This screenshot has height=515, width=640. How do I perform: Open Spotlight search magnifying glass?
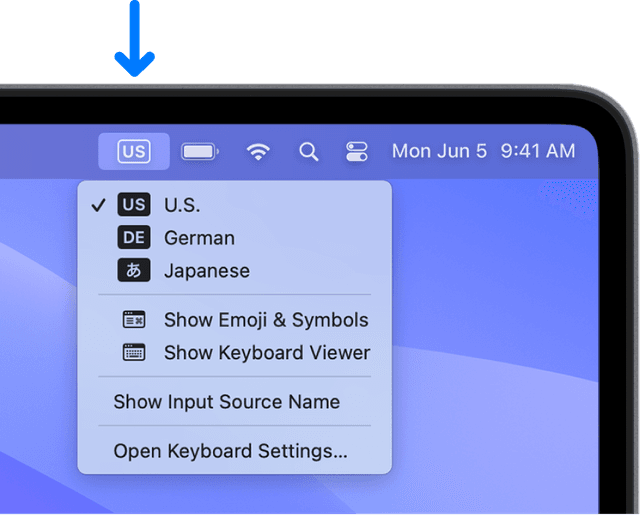click(x=309, y=151)
